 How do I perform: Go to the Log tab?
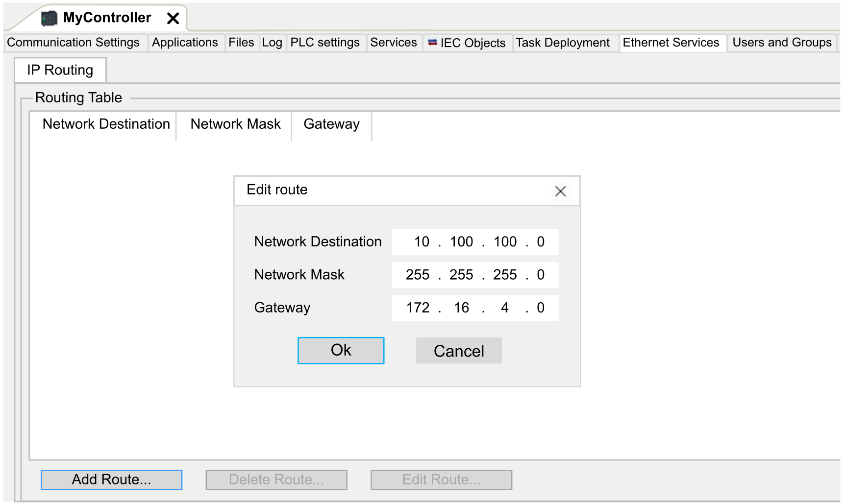click(272, 43)
